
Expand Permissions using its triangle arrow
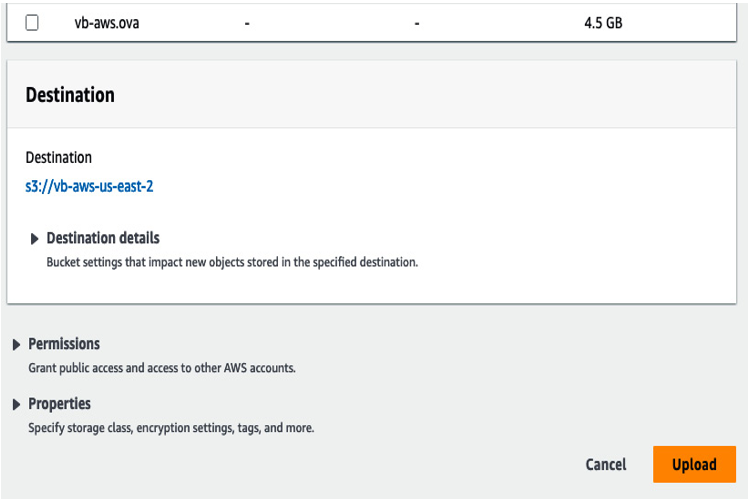pos(16,344)
